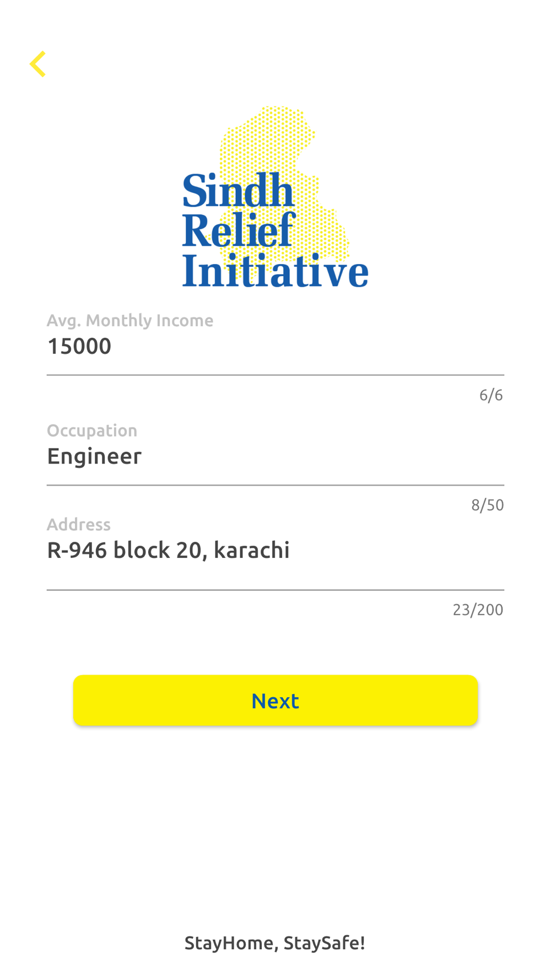Tap the yellow Next button
The width and height of the screenshot is (551, 980).
coord(275,700)
